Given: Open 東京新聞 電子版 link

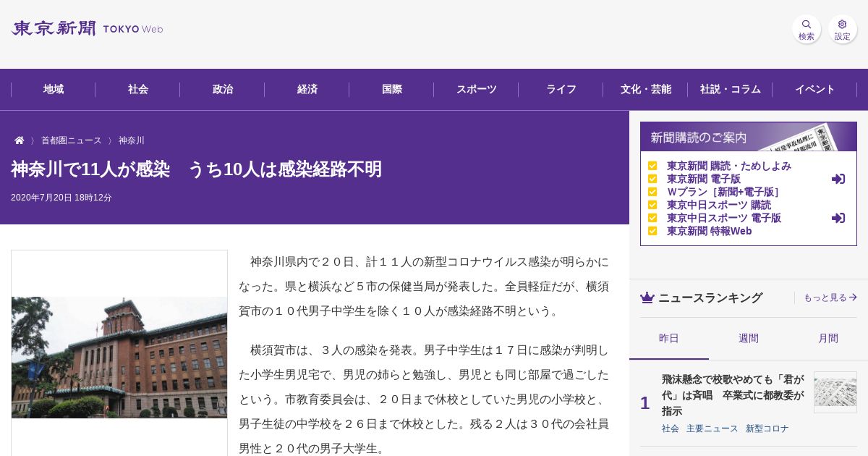Looking at the screenshot, I should coord(704,179).
